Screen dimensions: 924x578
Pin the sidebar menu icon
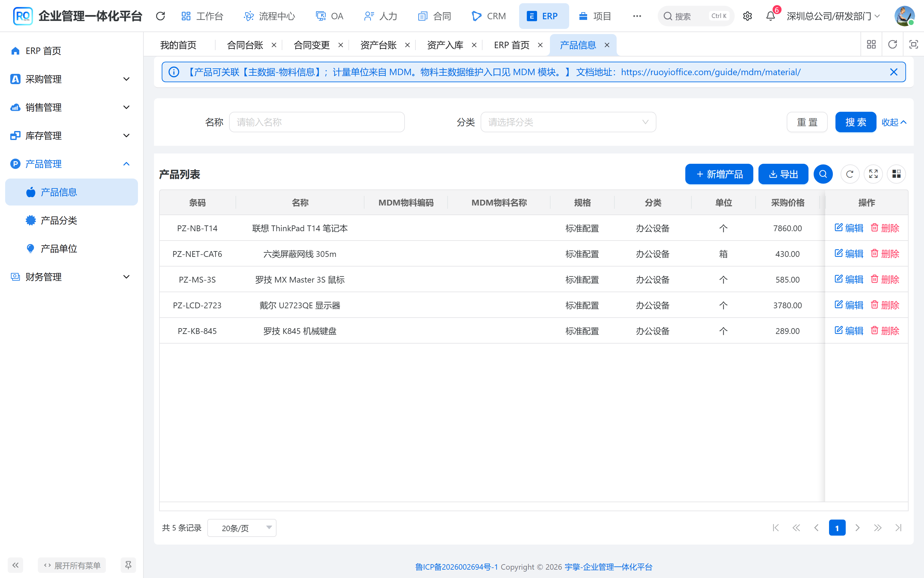click(x=128, y=565)
